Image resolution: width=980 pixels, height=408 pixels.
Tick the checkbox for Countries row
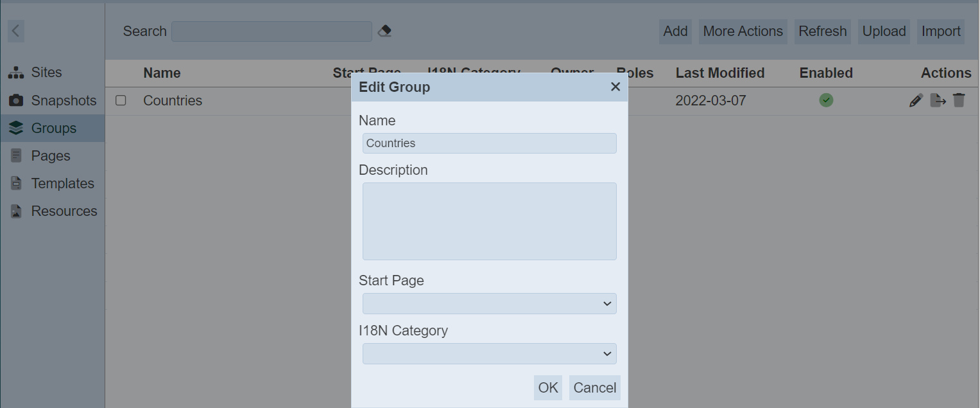coord(121,100)
